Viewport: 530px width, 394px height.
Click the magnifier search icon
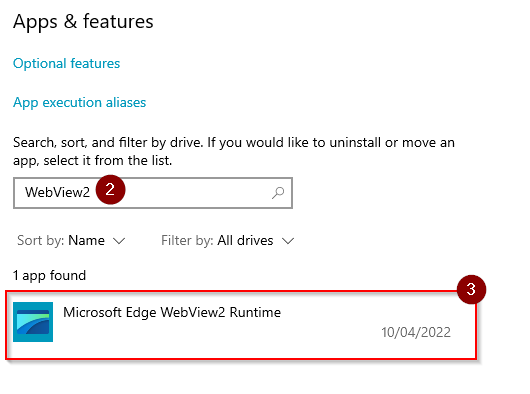point(278,193)
